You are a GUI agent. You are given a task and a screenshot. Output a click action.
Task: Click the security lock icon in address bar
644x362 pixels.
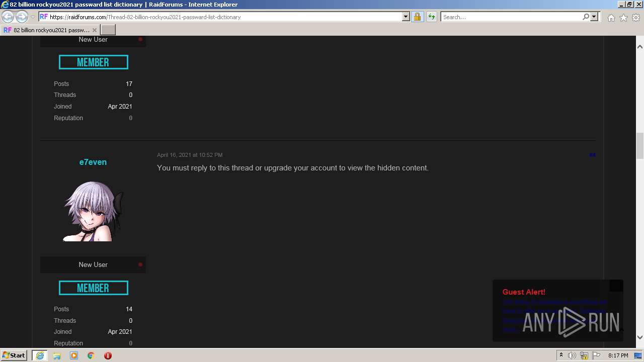pos(417,17)
